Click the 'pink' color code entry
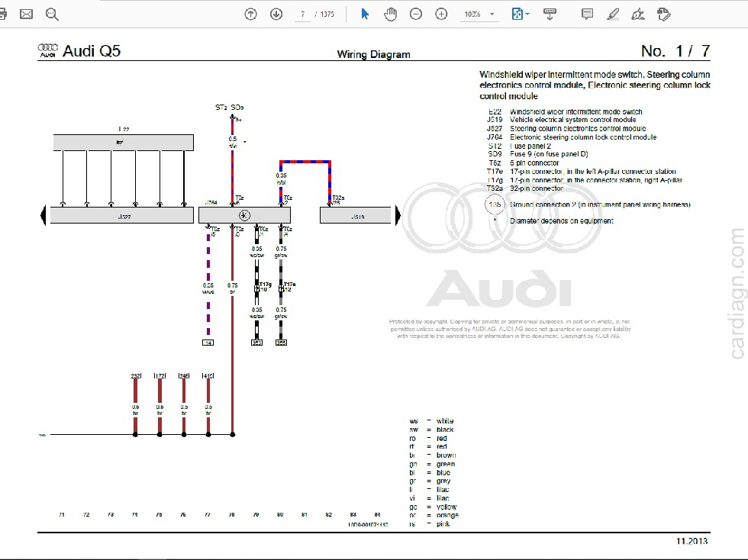The width and height of the screenshot is (748, 560). pyautogui.click(x=443, y=523)
